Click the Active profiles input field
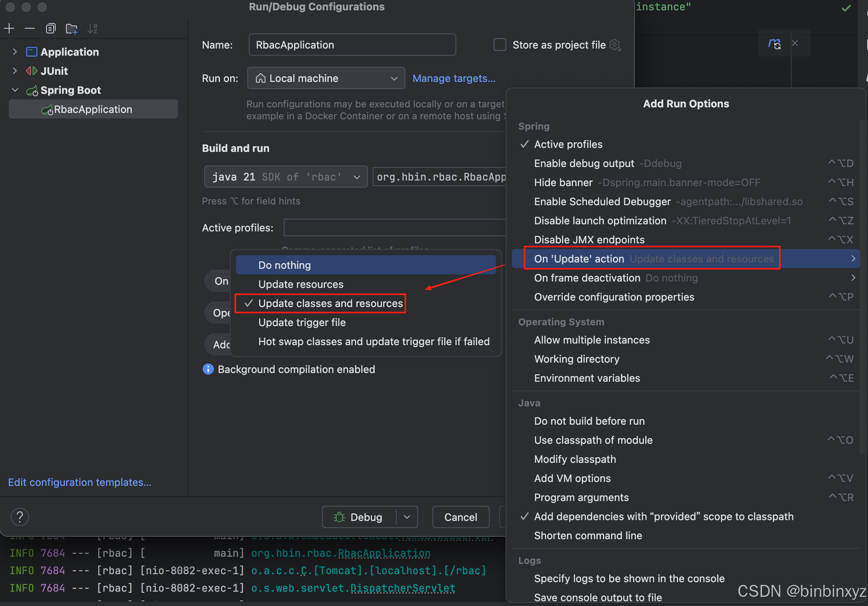 click(x=395, y=228)
